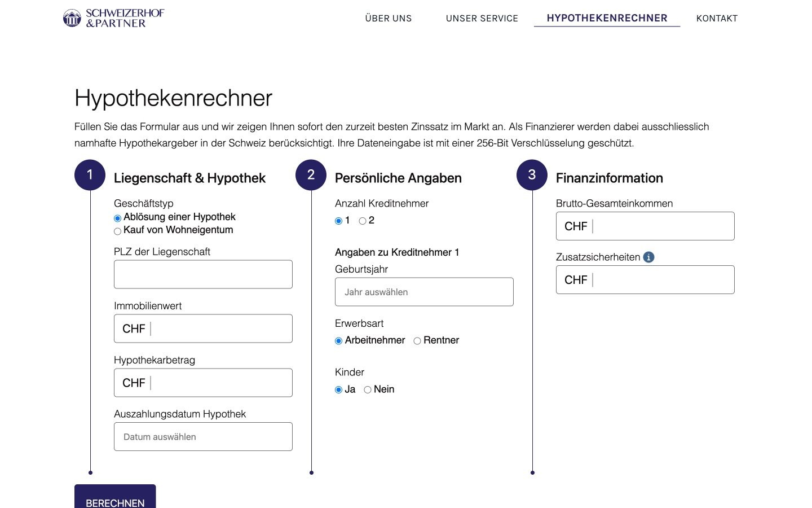Select Nein for Kinder

pos(368,390)
